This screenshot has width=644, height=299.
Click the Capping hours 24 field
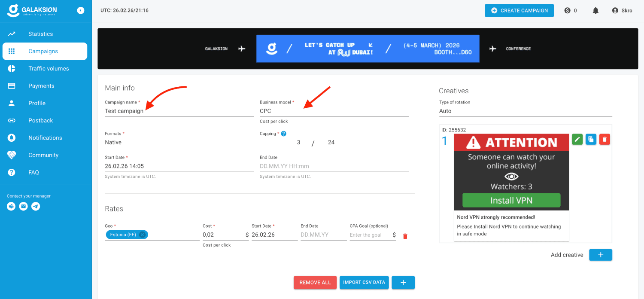coord(347,142)
